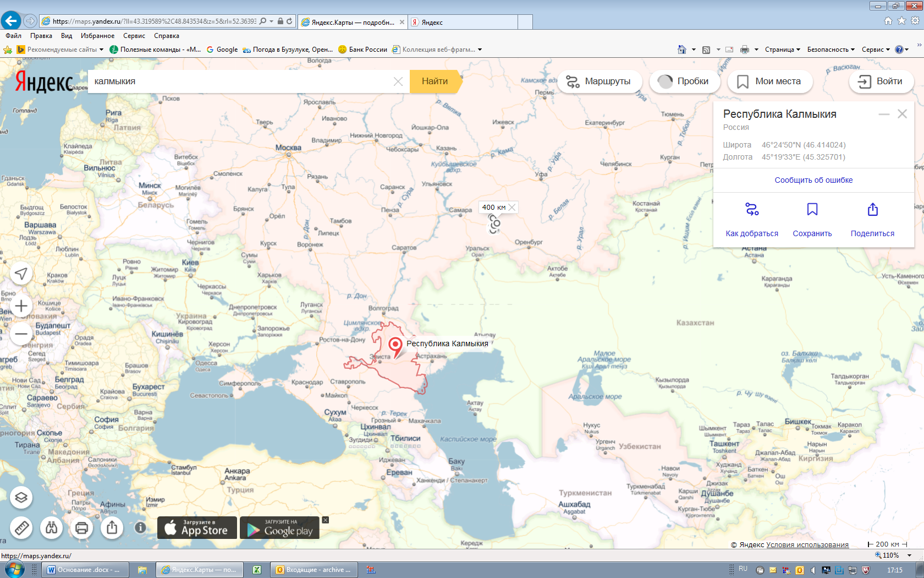Viewport: 924px width, 578px height.
Task: Click the Excel taskbar icon
Action: point(257,570)
